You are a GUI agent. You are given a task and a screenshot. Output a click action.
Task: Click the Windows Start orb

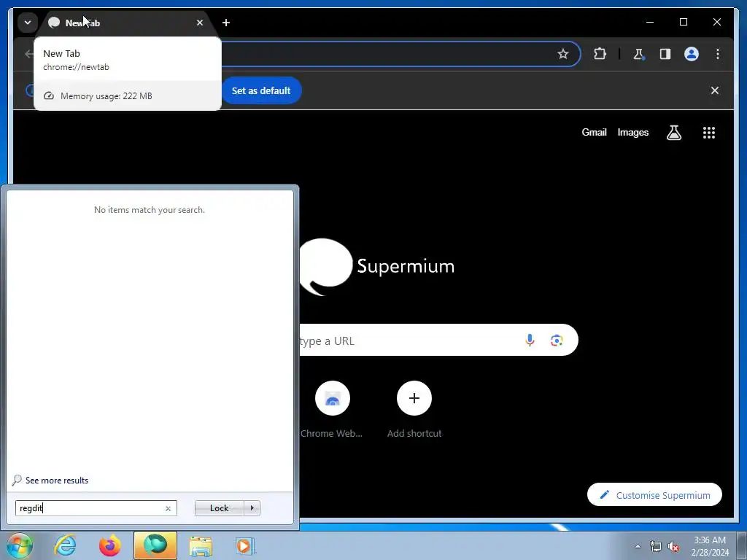pyautogui.click(x=20, y=545)
